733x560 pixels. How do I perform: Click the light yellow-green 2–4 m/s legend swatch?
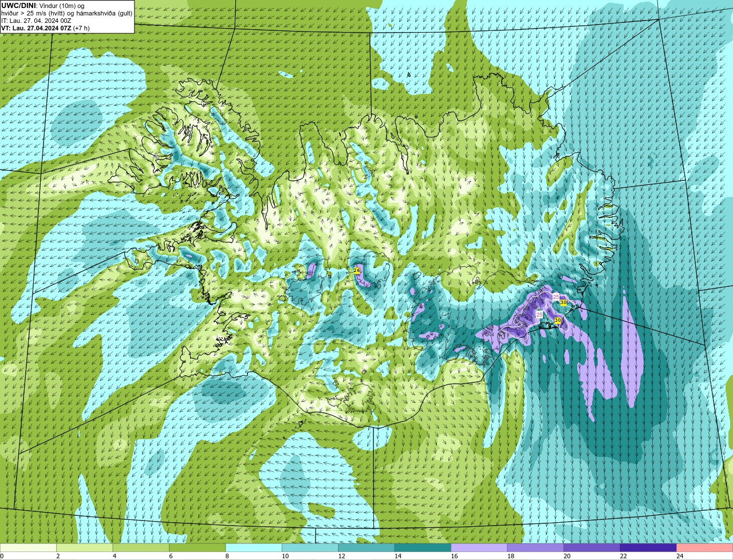point(85,548)
